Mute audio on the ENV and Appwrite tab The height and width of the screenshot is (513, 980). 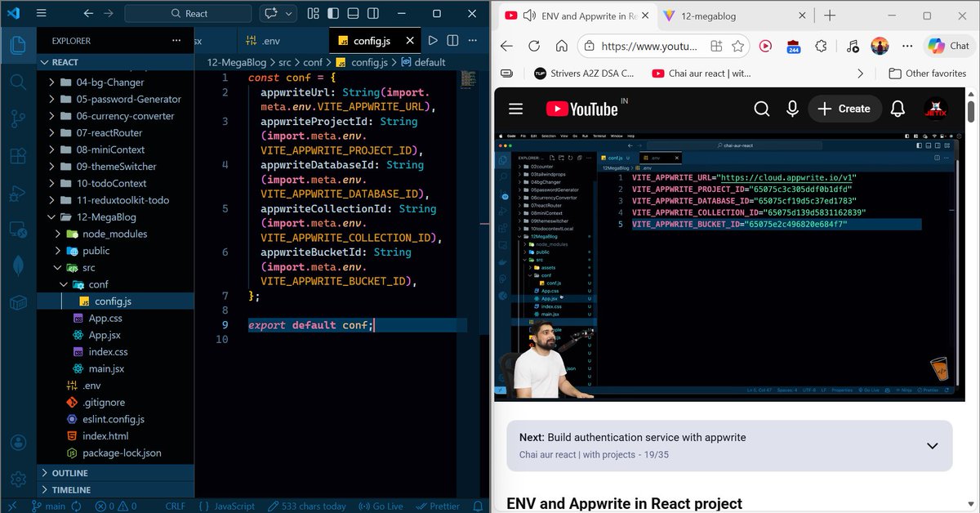(529, 16)
